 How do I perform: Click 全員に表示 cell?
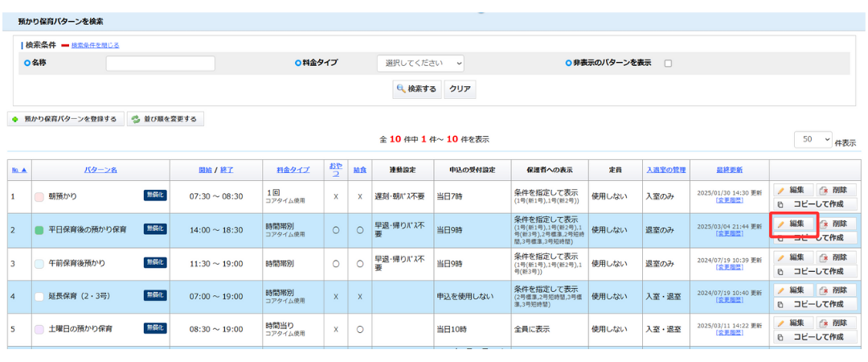point(532,329)
